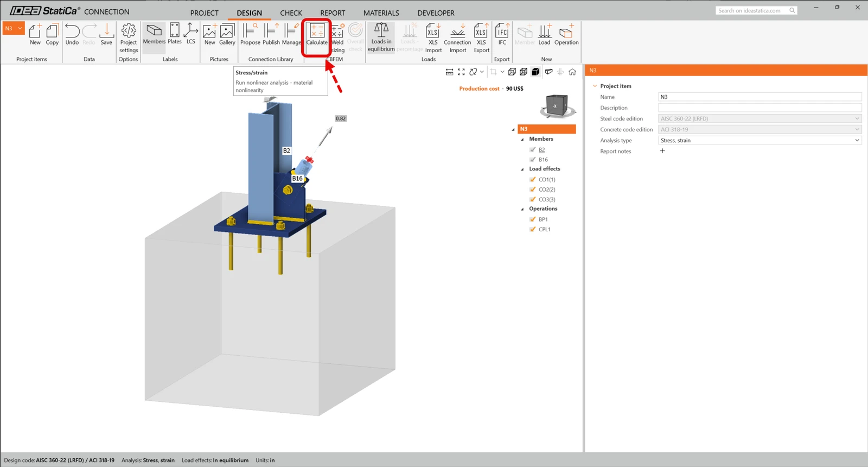Add a new Operation from the ribbon
Viewport: 868px width, 467px height.
[566, 34]
